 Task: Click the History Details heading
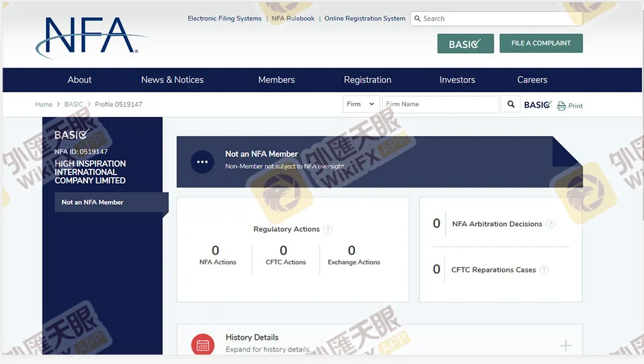252,337
